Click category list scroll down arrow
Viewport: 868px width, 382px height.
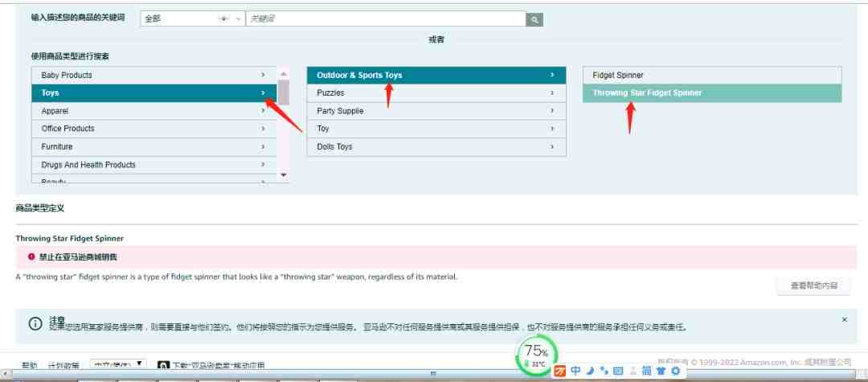click(284, 175)
